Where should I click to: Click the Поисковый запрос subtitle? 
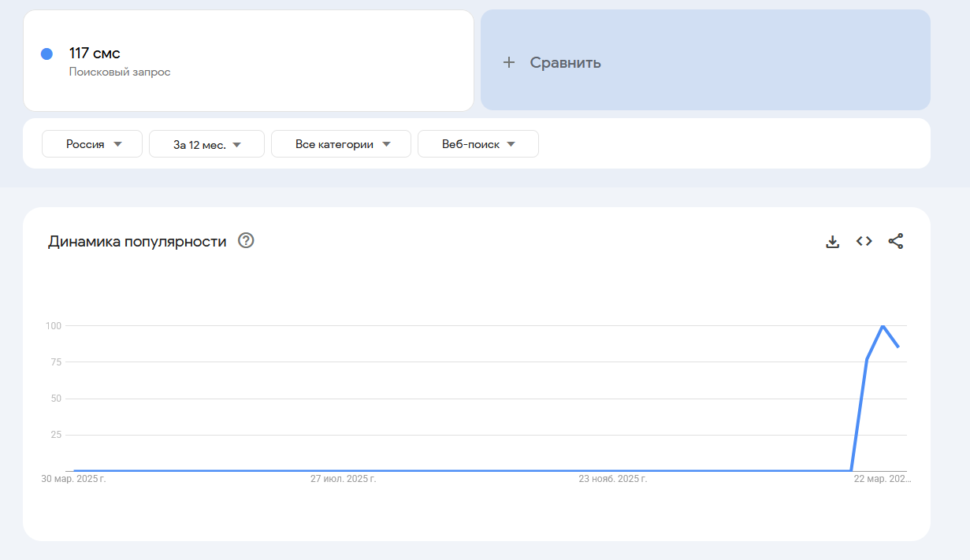pos(120,72)
